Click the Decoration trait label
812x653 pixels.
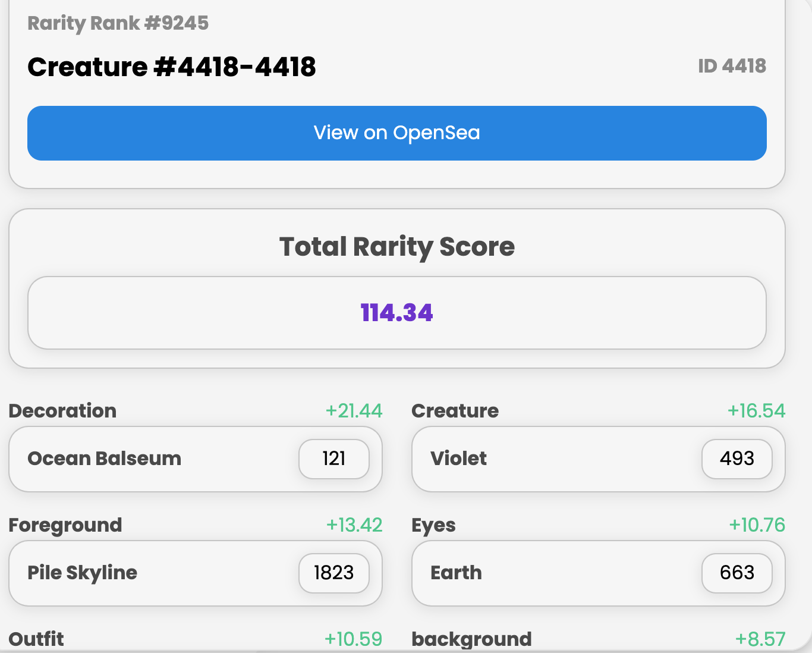pos(62,411)
